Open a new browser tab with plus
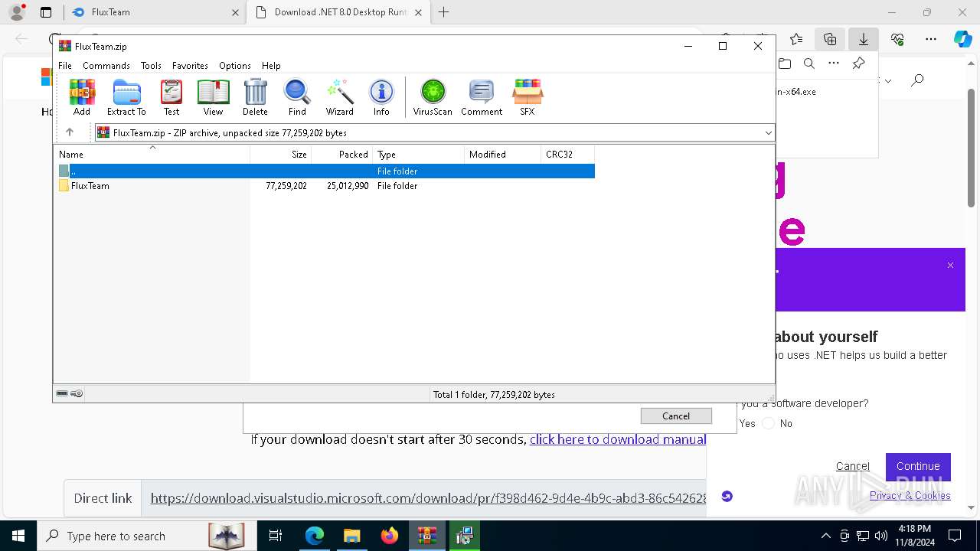 click(443, 12)
